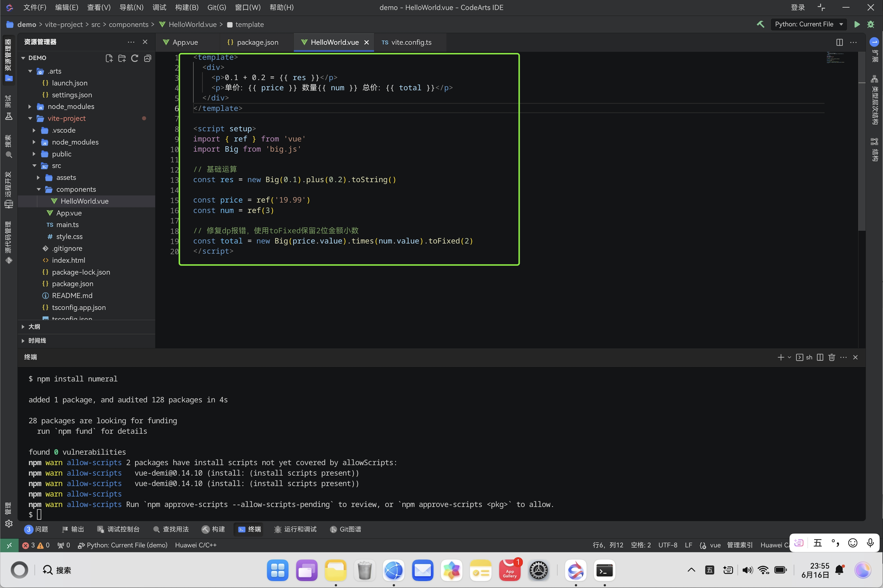Open main.ts in the file tree
Viewport: 883px width, 588px height.
pos(67,225)
